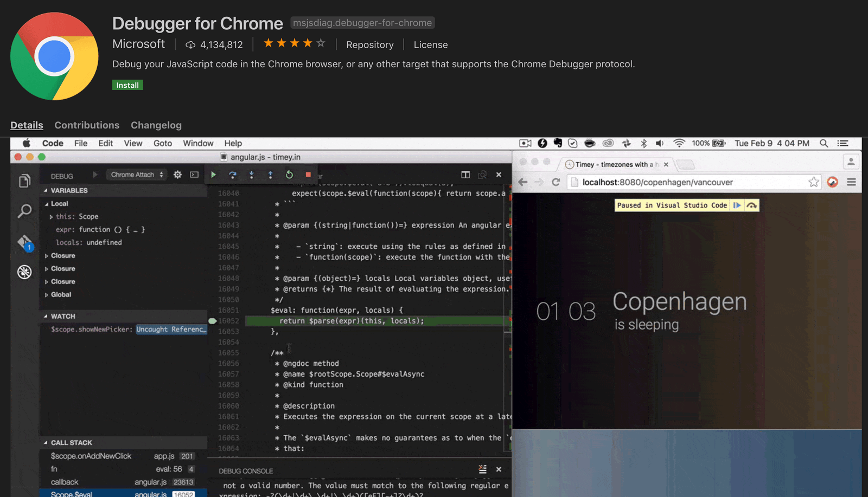This screenshot has width=868, height=497.
Task: Switch to the Changelog tab
Action: point(156,125)
